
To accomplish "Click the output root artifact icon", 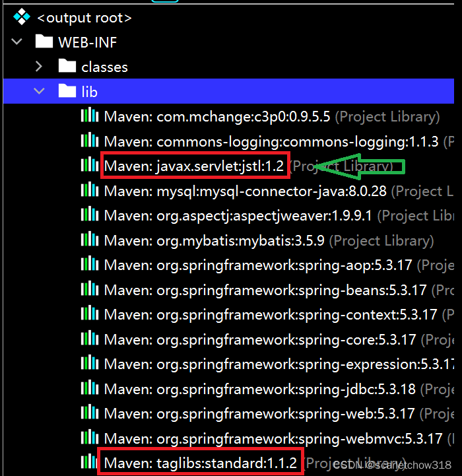I will click(x=22, y=17).
